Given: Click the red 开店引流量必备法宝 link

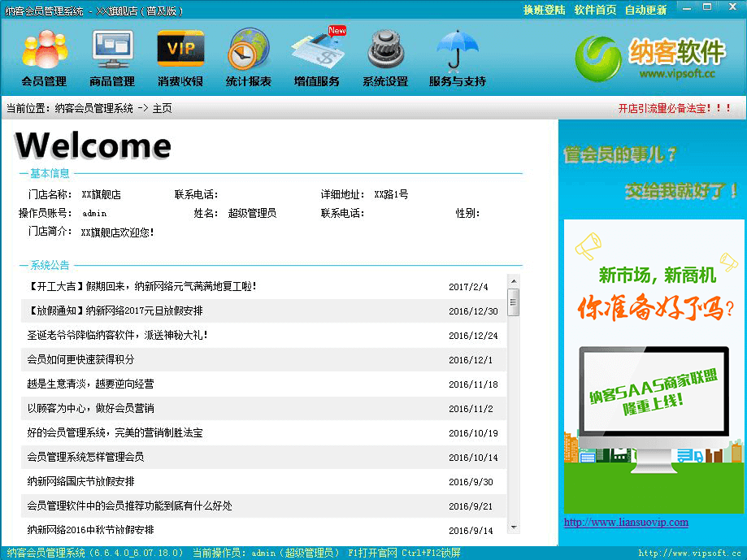Looking at the screenshot, I should coord(675,108).
